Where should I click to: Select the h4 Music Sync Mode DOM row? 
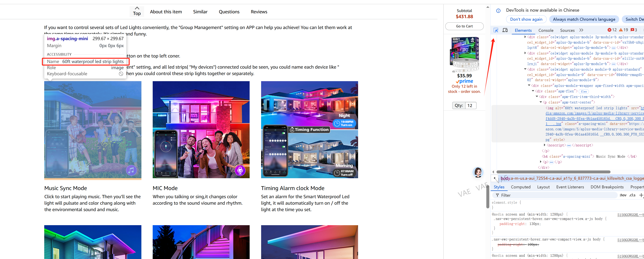pyautogui.click(x=589, y=157)
